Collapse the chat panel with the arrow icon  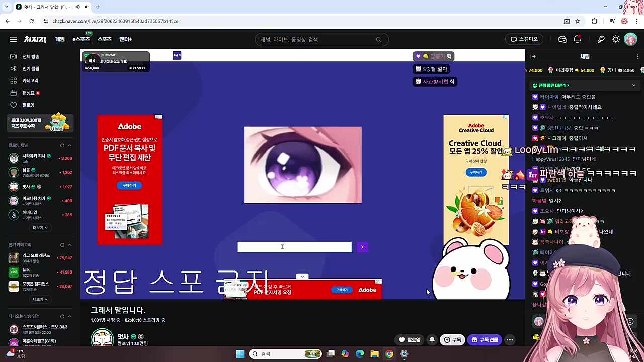(533, 57)
